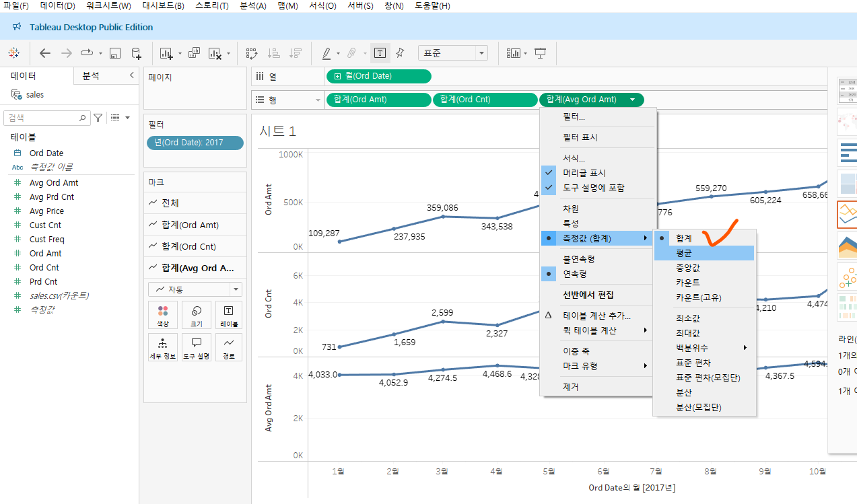Click the Swap Rows and Columns icon
Screen dimensions: 857x504
coord(252,53)
